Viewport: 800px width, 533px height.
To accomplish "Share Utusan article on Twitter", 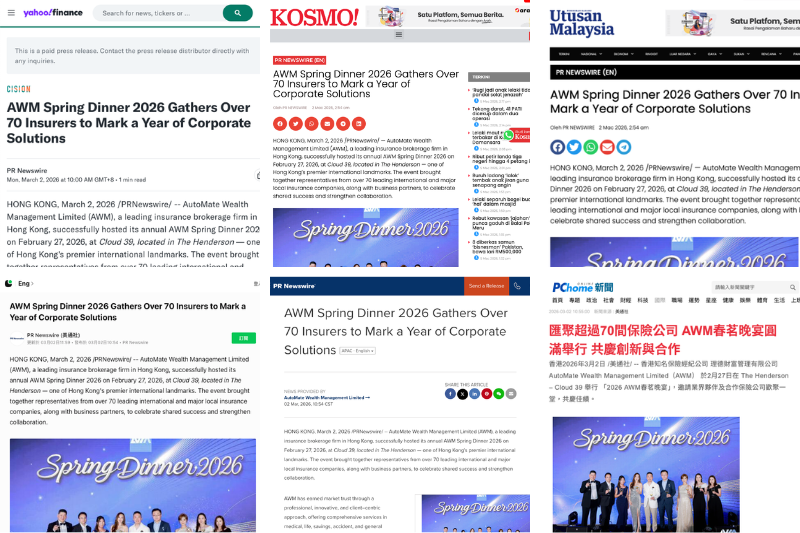I will [574, 147].
